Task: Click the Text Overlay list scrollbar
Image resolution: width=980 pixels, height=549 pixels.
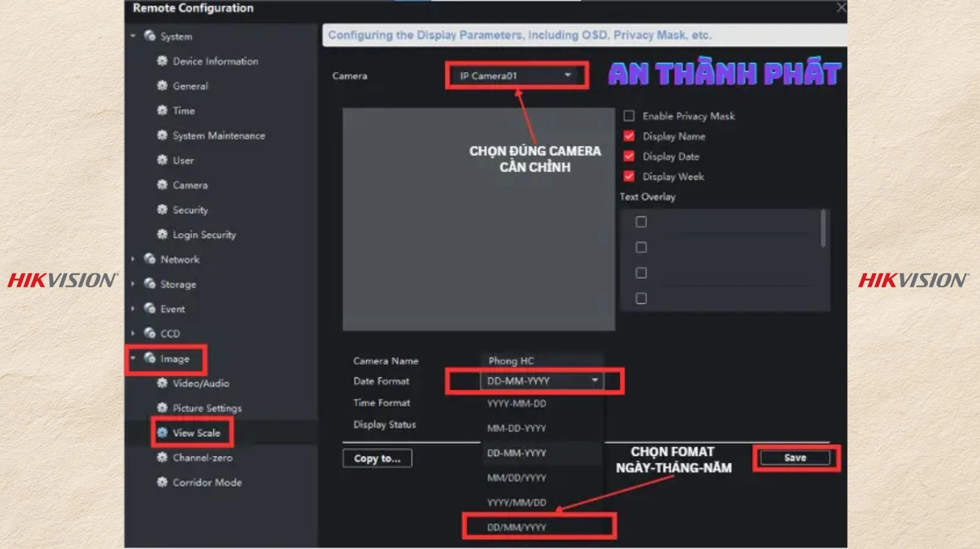Action: [823, 229]
